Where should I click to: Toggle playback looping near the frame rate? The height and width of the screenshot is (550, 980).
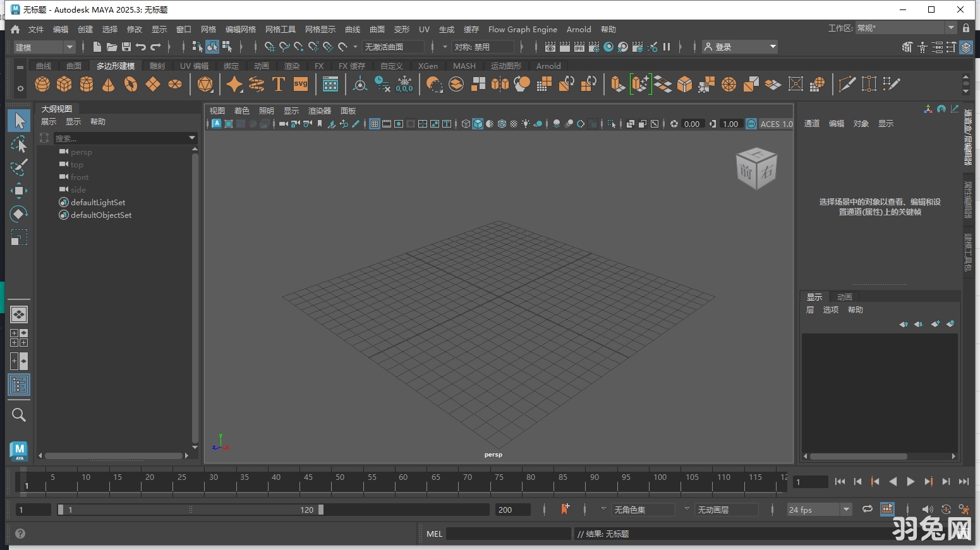[x=867, y=510]
